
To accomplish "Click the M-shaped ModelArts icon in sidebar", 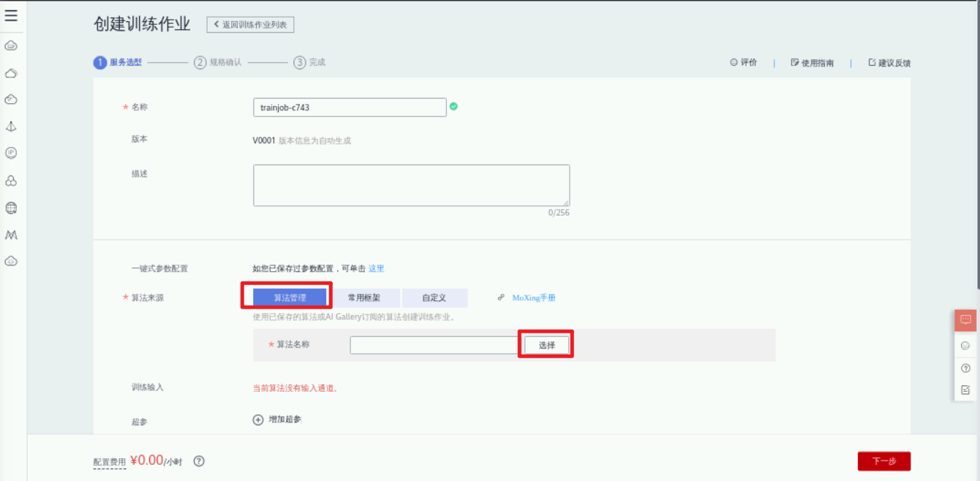I will coord(11,235).
